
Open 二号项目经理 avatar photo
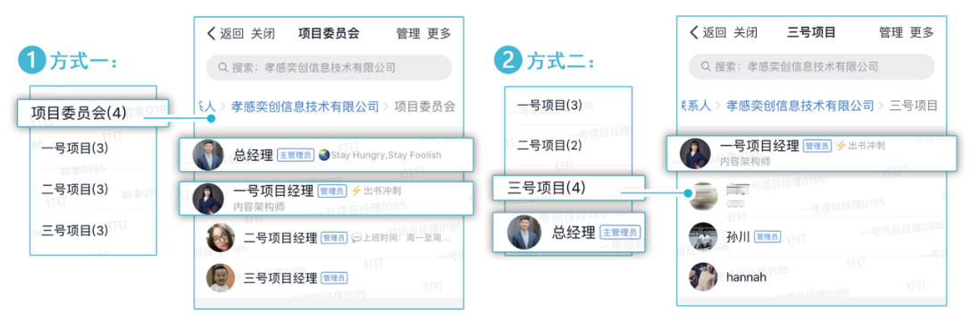pyautogui.click(x=221, y=238)
